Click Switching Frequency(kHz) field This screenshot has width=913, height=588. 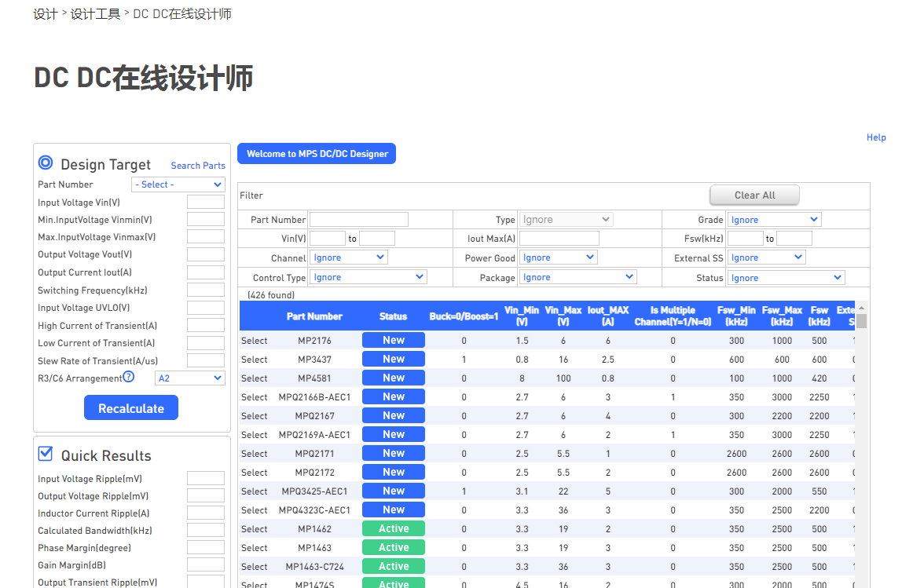[x=206, y=290]
